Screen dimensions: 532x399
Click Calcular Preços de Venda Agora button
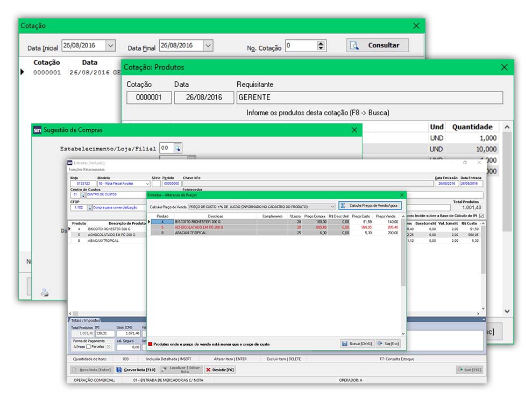[370, 206]
